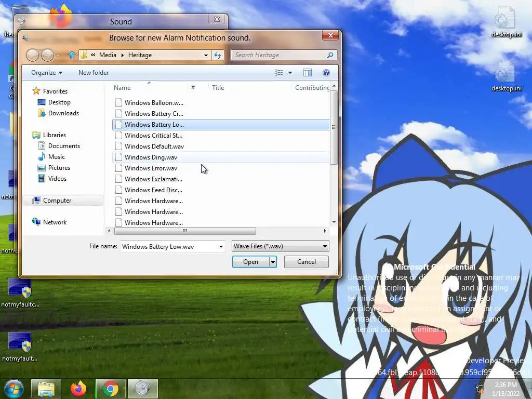Screen dimensions: 532x399
Task: Open Videos library
Action: pyautogui.click(x=57, y=179)
